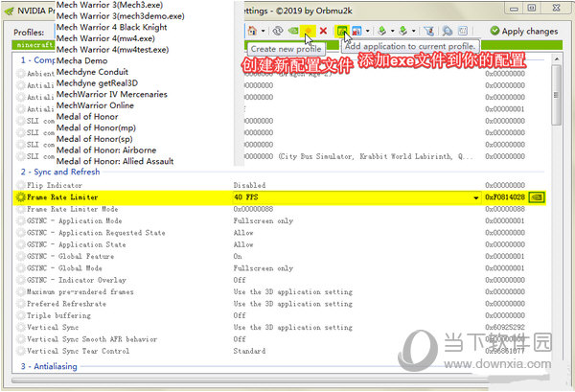Select Medal of Honor: Airborne profile
Screen dimensions: 575x392
[x=106, y=150]
